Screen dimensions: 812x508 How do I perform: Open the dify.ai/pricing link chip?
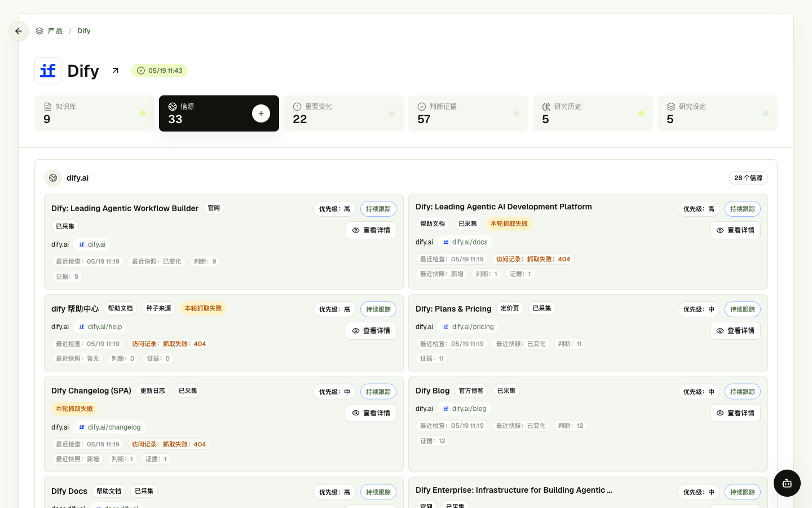point(468,327)
